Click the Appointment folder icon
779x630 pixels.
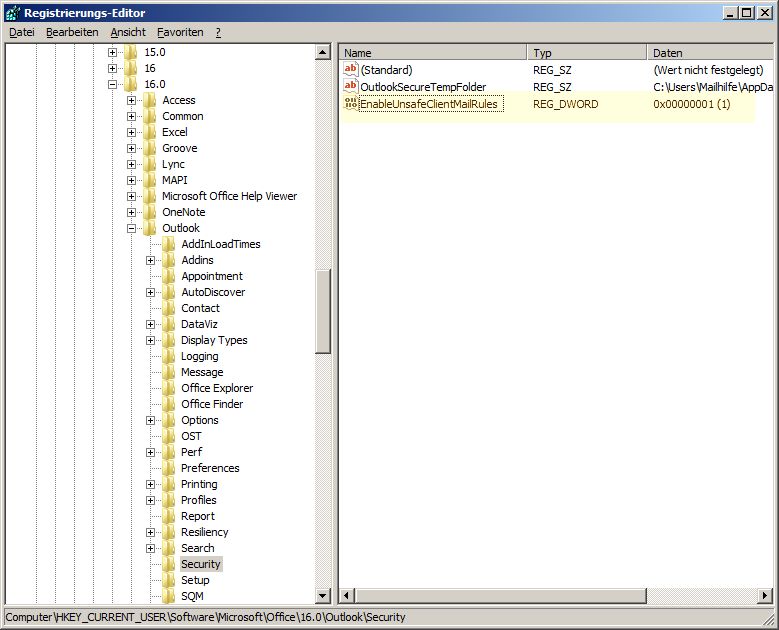click(169, 276)
